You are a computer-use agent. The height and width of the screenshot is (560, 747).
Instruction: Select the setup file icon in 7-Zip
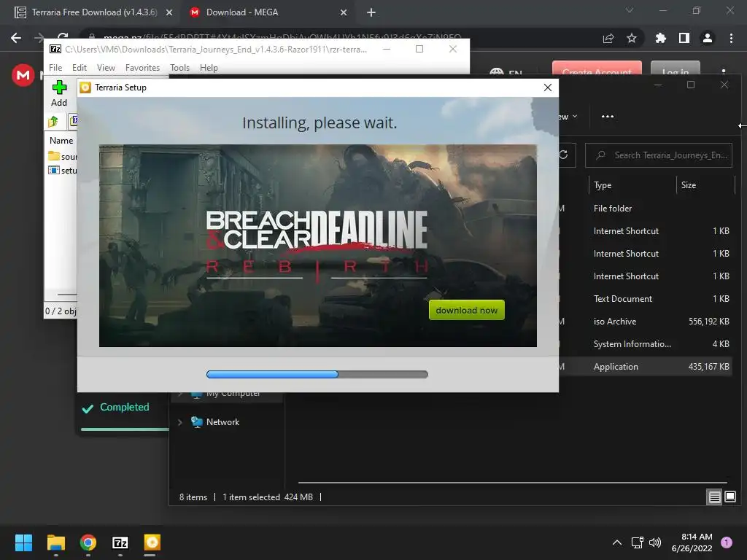coord(54,170)
